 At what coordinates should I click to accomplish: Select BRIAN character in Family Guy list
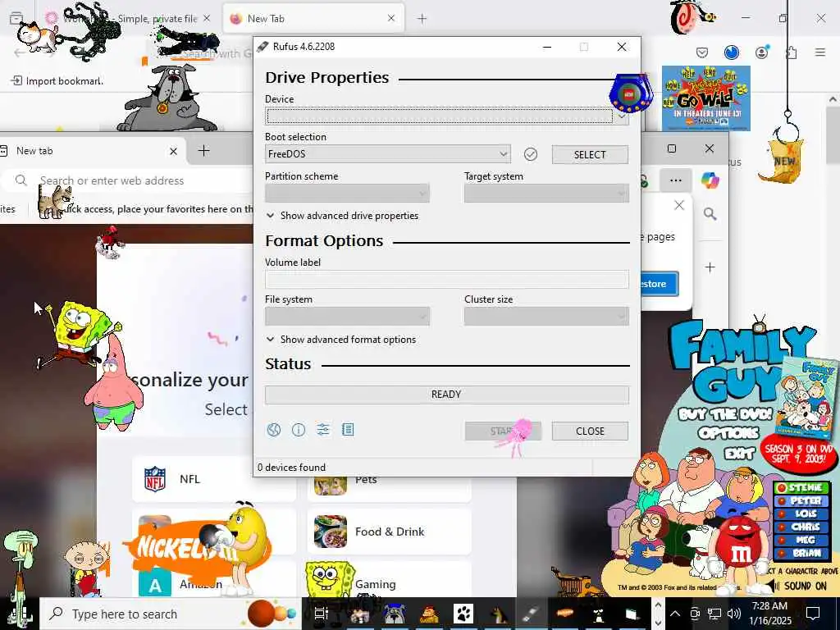coord(802,553)
